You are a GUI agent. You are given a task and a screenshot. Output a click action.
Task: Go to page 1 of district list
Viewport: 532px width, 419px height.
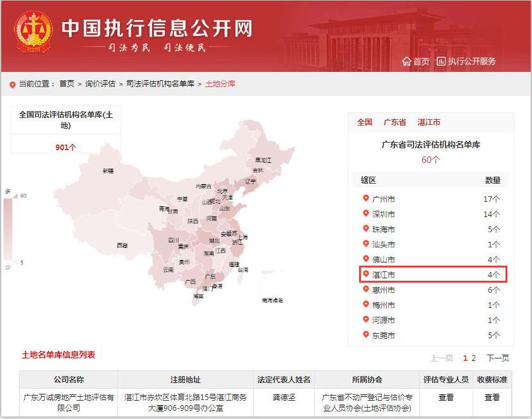point(465,358)
